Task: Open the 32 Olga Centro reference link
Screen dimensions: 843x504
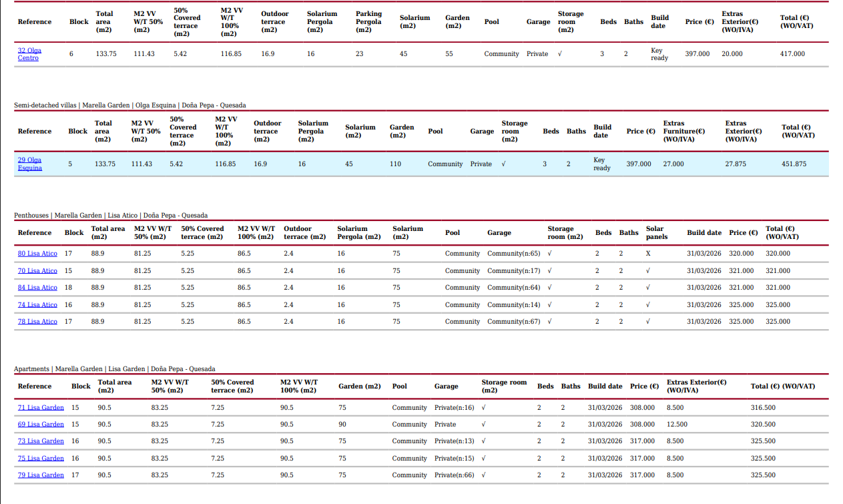Action: pyautogui.click(x=29, y=54)
